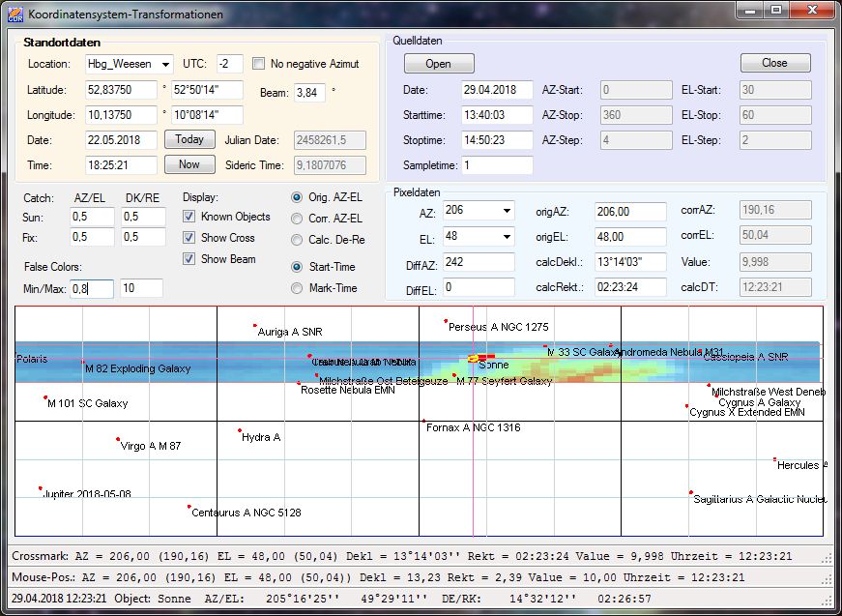
Task: Click the Auriga A SNR marker
Action: tap(255, 326)
